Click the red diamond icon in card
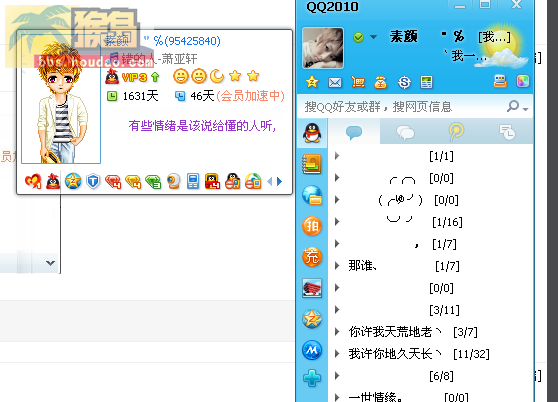 click(113, 181)
